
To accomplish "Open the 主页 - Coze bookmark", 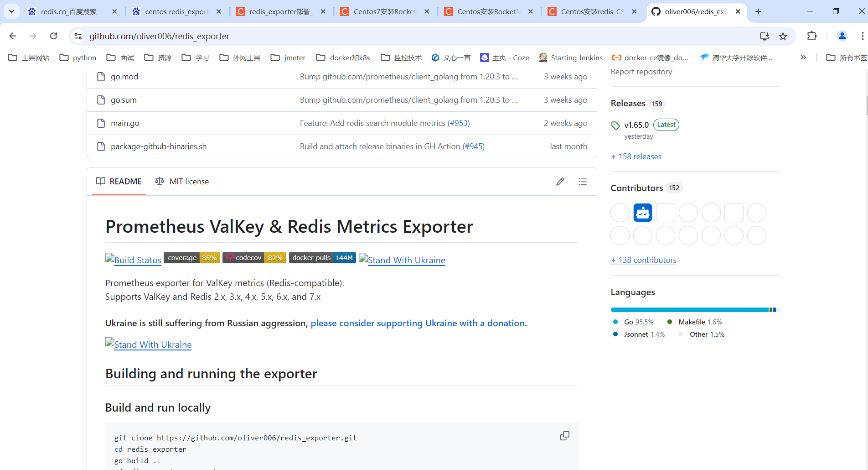I will pos(505,57).
